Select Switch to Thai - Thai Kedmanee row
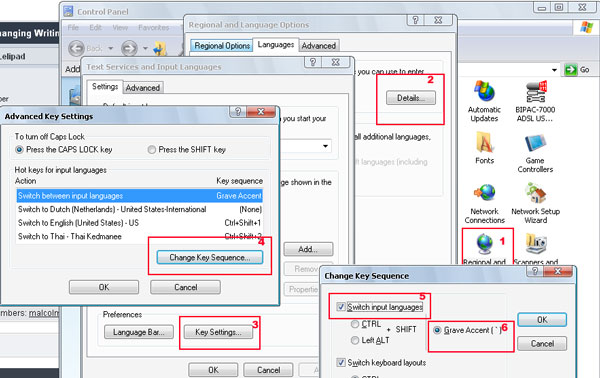 click(140, 236)
